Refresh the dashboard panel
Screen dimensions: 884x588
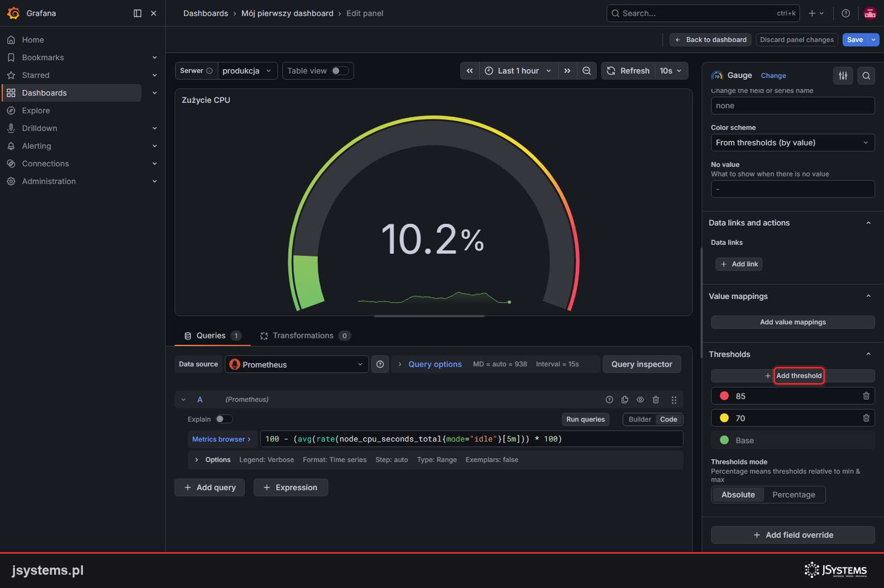pyautogui.click(x=628, y=71)
